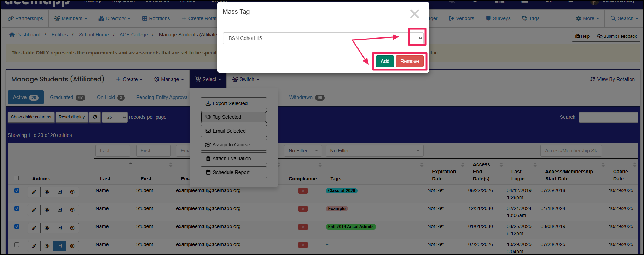The image size is (644, 255).
Task: Choose Assign to Course option
Action: (234, 145)
